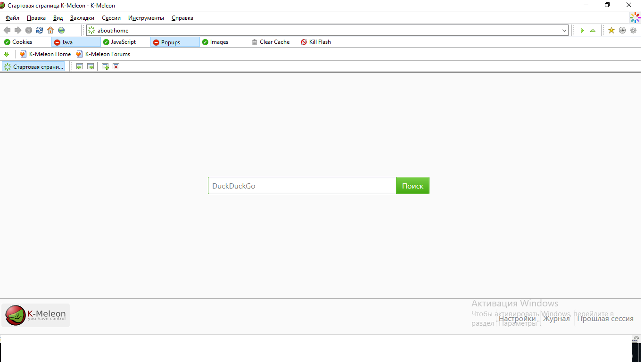Toggle Cookies permission
Image resolution: width=644 pixels, height=362 pixels.
point(18,42)
